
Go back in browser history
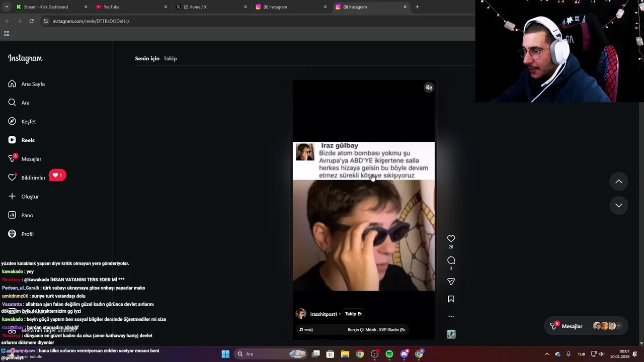point(7,21)
